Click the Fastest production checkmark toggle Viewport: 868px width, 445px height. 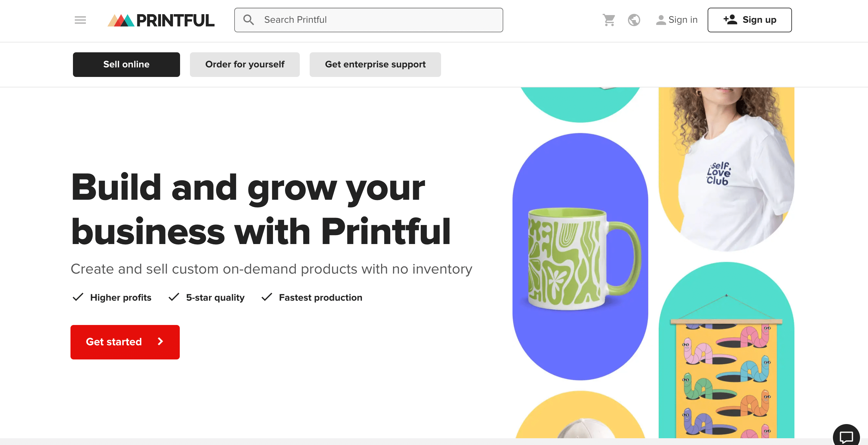tap(266, 296)
